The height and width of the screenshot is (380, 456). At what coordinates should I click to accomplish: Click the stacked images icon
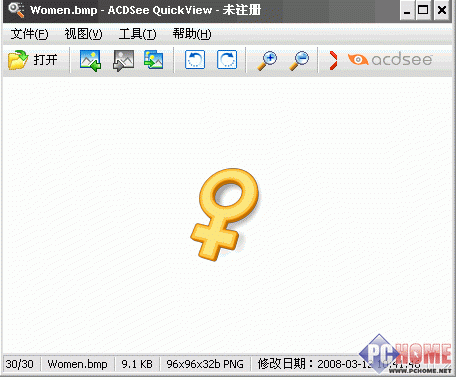pyautogui.click(x=154, y=60)
